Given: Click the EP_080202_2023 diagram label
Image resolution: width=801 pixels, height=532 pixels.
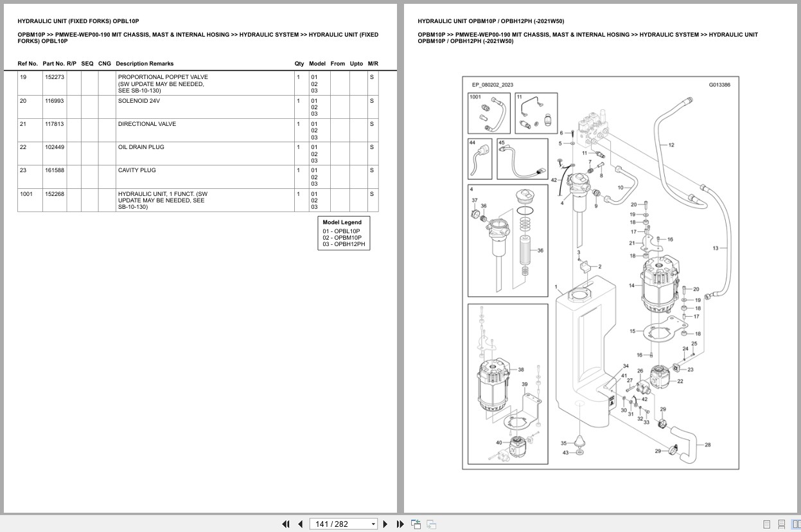Looking at the screenshot, I should click(493, 85).
